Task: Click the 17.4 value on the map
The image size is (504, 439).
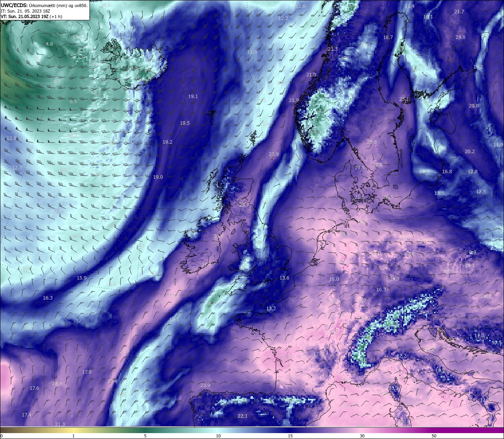Action: tap(26, 415)
